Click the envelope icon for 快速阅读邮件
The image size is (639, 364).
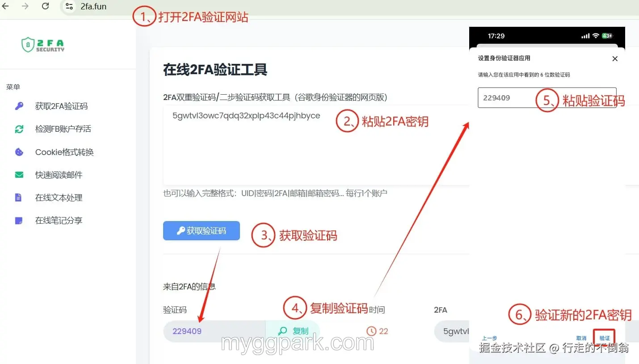click(18, 175)
